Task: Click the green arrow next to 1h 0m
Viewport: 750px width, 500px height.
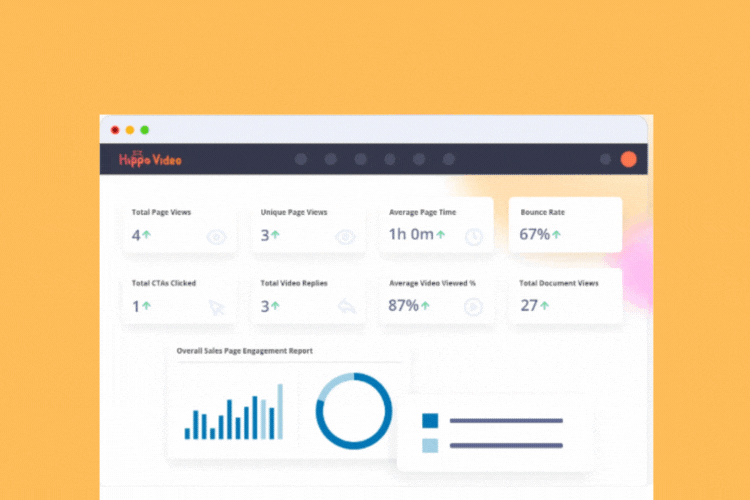Action: 441,234
